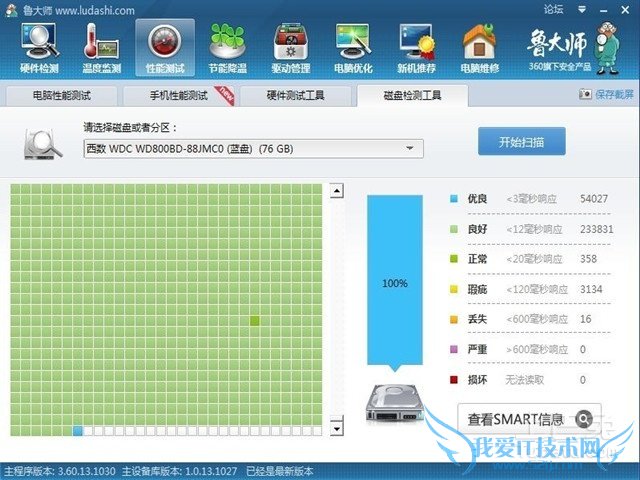Click the 丢失 count value 16
The width and height of the screenshot is (640, 480).
[586, 319]
